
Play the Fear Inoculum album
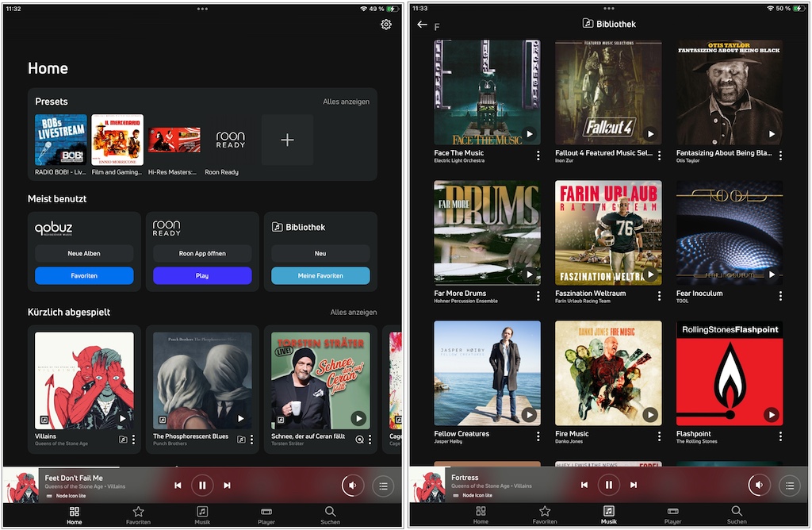tap(772, 274)
